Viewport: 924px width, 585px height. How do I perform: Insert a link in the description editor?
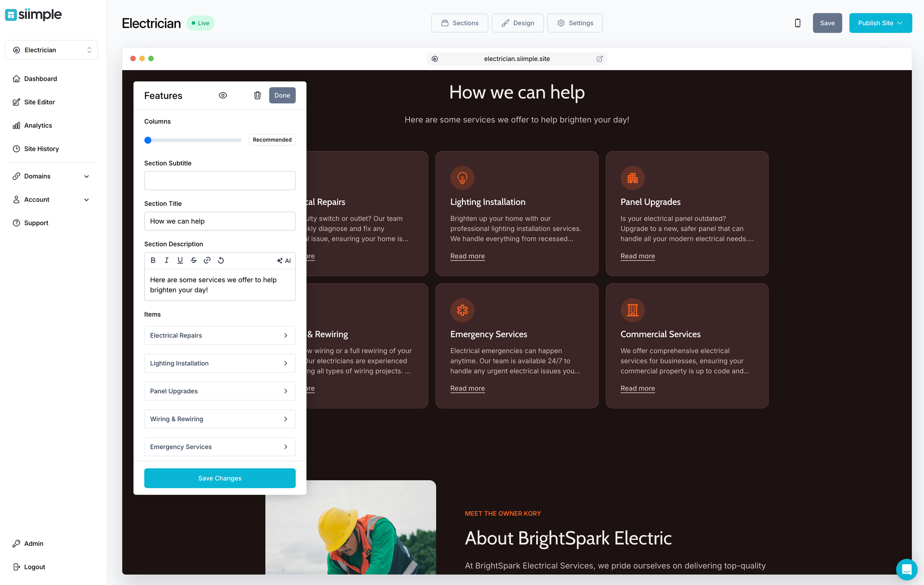pyautogui.click(x=207, y=260)
